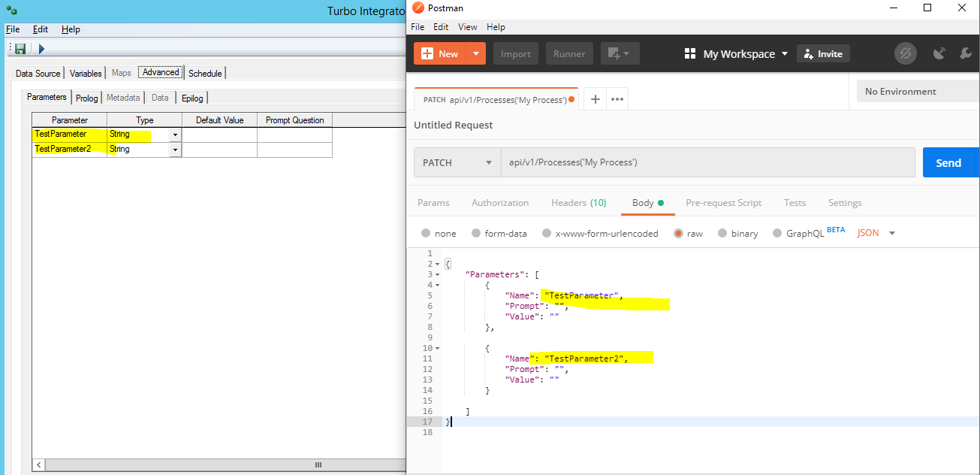Collapse the Parameters array fold arrow on line 3
Image resolution: width=980 pixels, height=475 pixels.
click(437, 274)
